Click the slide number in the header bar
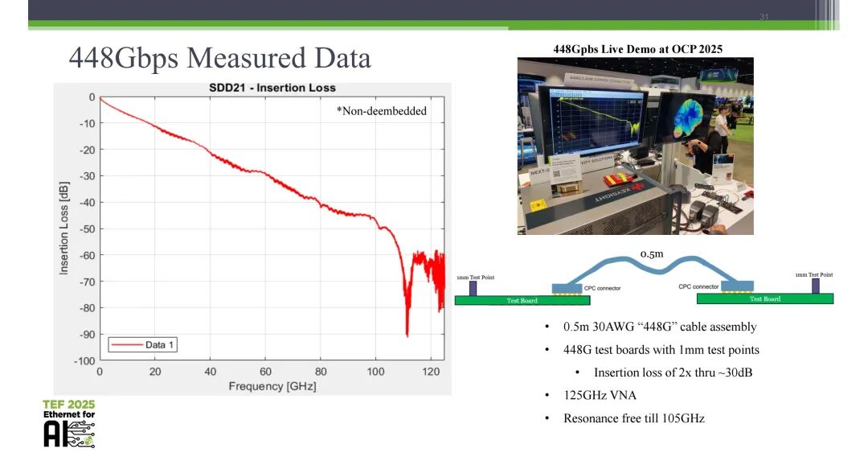868x457 pixels. (764, 17)
